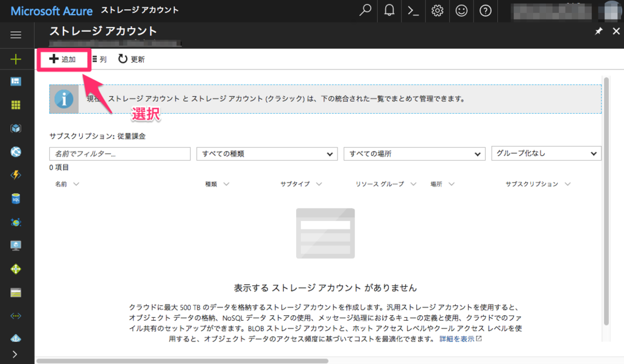Open Virtual machines monitor icon in sidebar

tap(16, 245)
